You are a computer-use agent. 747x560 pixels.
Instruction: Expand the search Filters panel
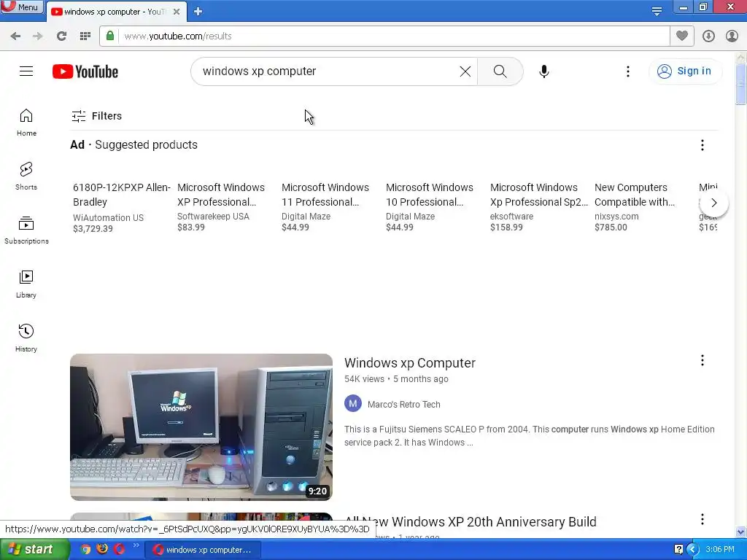coord(97,116)
